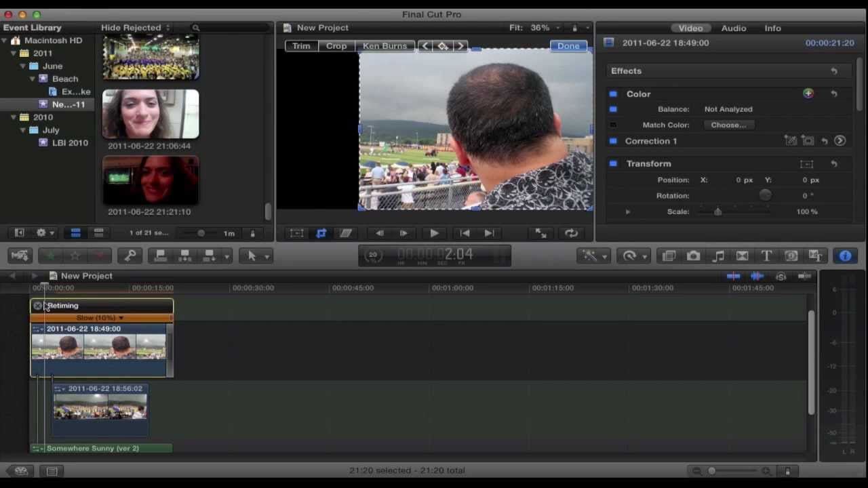Add a color correction with plus icon

(x=808, y=94)
